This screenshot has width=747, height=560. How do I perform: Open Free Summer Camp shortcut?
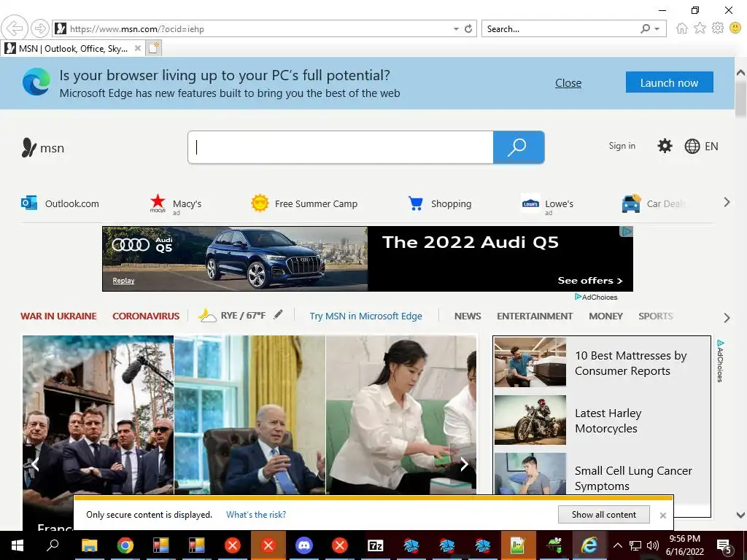[x=304, y=203]
